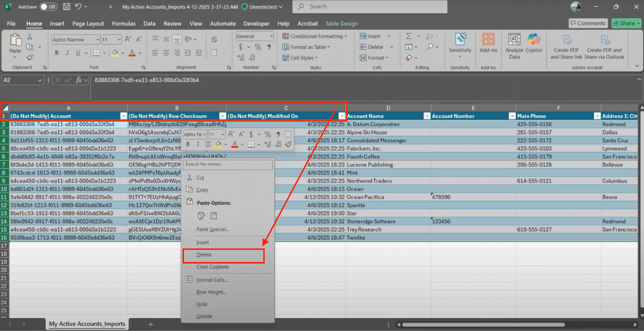The width and height of the screenshot is (644, 331).
Task: Open Analyze Data tool
Action: (x=514, y=46)
